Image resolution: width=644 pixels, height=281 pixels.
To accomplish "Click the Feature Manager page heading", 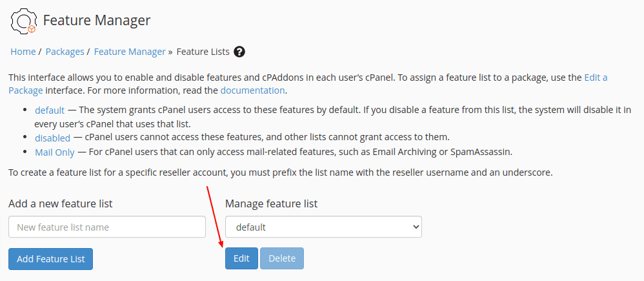I will tap(97, 20).
